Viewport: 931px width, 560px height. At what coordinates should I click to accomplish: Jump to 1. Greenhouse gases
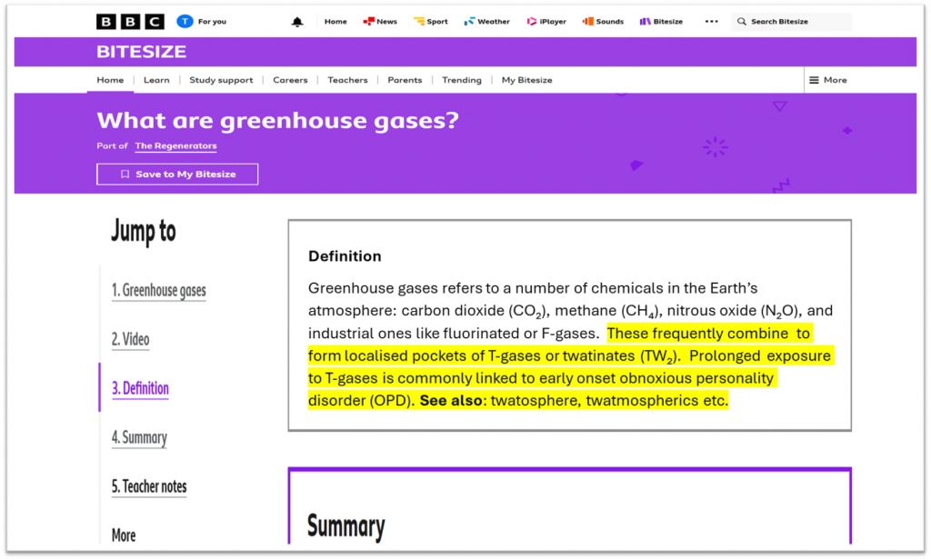click(158, 291)
